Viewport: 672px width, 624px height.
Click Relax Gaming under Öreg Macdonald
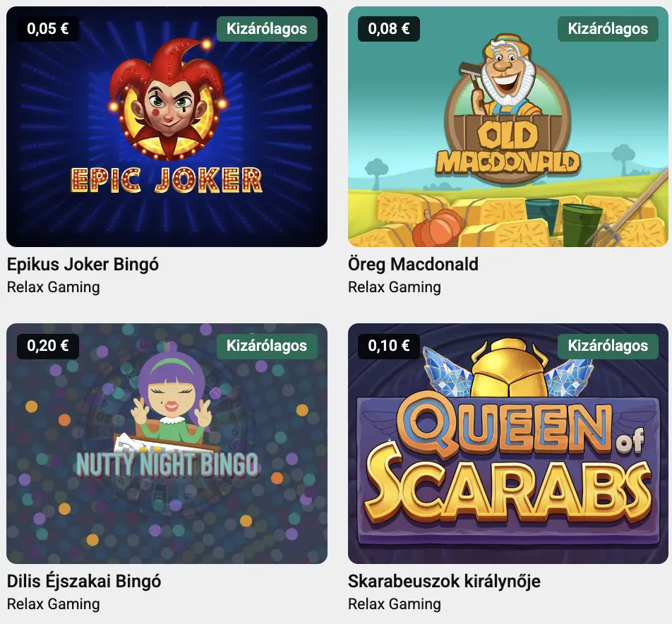pos(395,287)
